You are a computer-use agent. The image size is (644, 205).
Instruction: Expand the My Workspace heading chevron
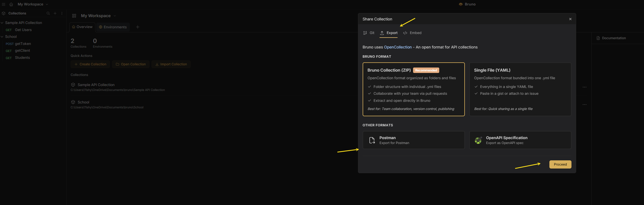coord(115,16)
